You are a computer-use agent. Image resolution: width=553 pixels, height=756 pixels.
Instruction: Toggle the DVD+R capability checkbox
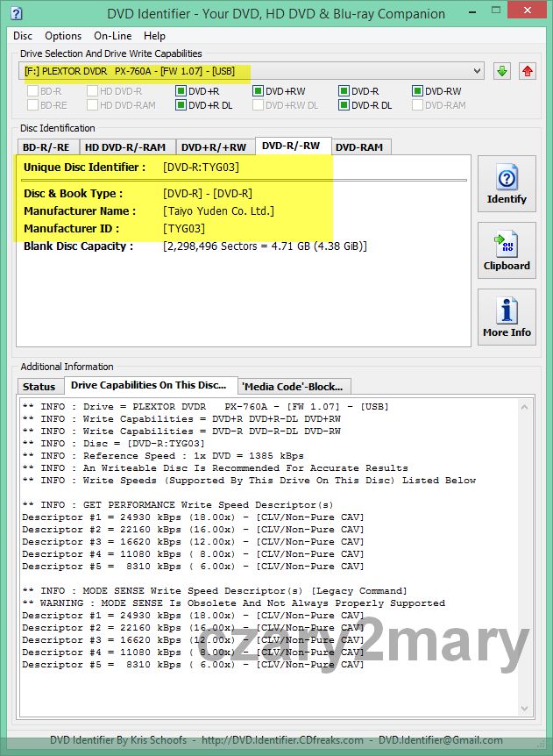coord(181,91)
